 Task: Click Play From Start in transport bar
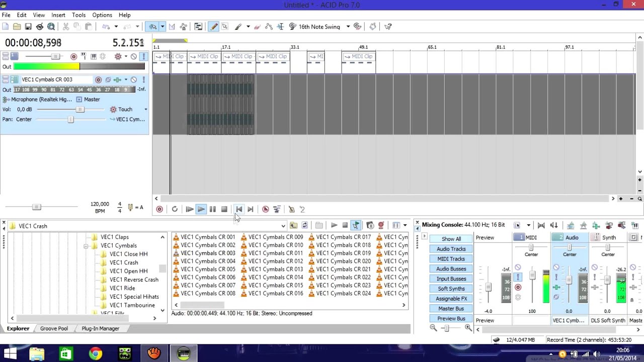(x=189, y=209)
